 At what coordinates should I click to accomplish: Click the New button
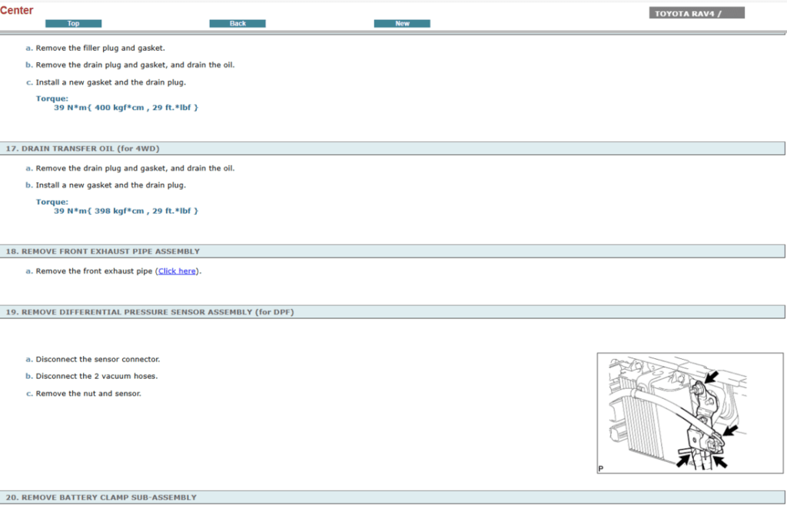pos(402,24)
